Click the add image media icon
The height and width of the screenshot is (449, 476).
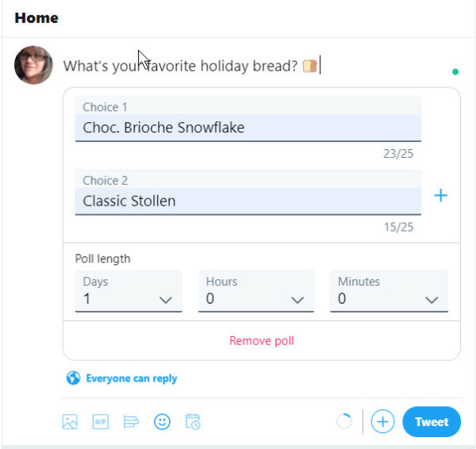coord(70,422)
